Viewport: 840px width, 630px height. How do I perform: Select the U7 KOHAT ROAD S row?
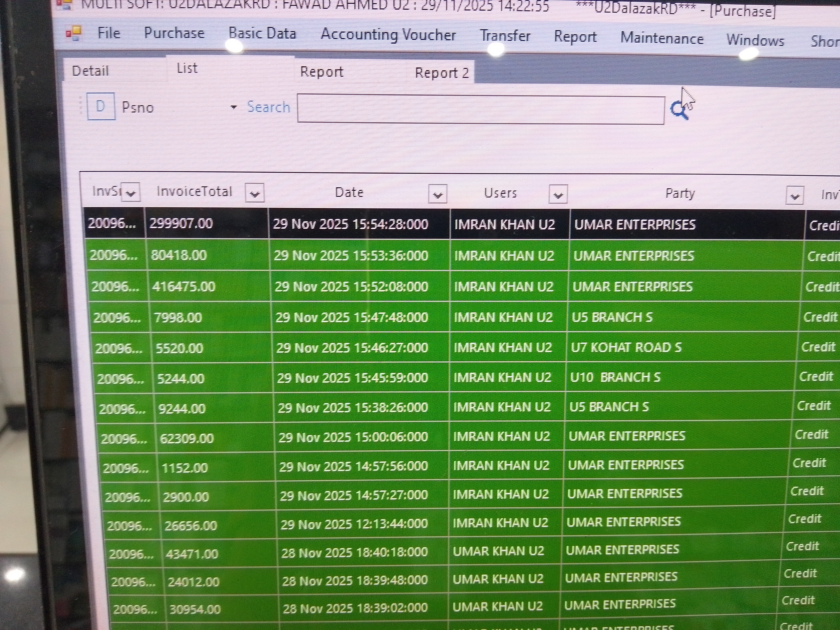[626, 348]
